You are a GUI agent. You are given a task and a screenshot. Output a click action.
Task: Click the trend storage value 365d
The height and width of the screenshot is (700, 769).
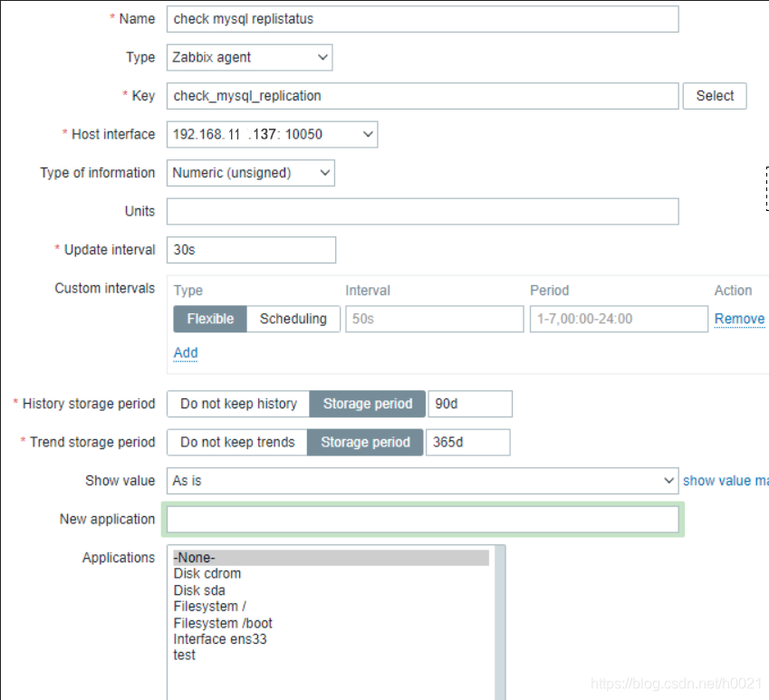(x=468, y=443)
